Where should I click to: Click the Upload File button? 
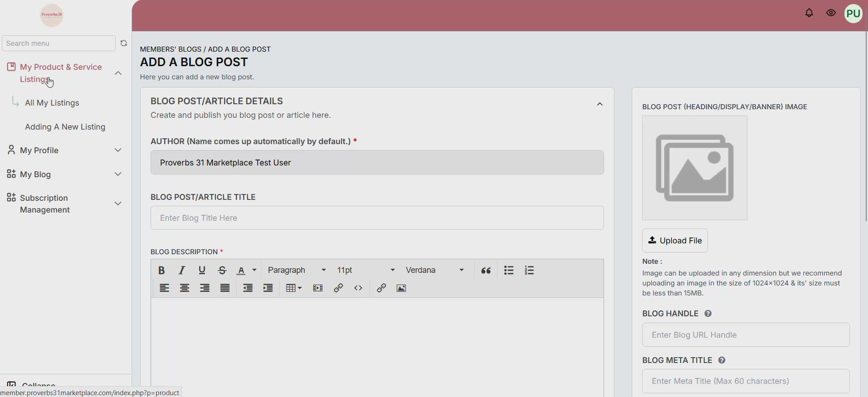[x=675, y=241]
